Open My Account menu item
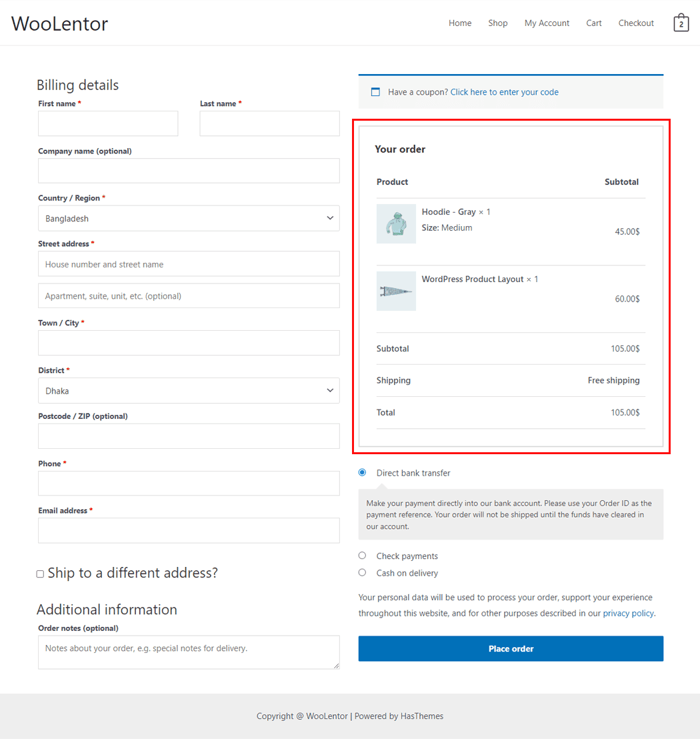700x739 pixels. tap(547, 23)
